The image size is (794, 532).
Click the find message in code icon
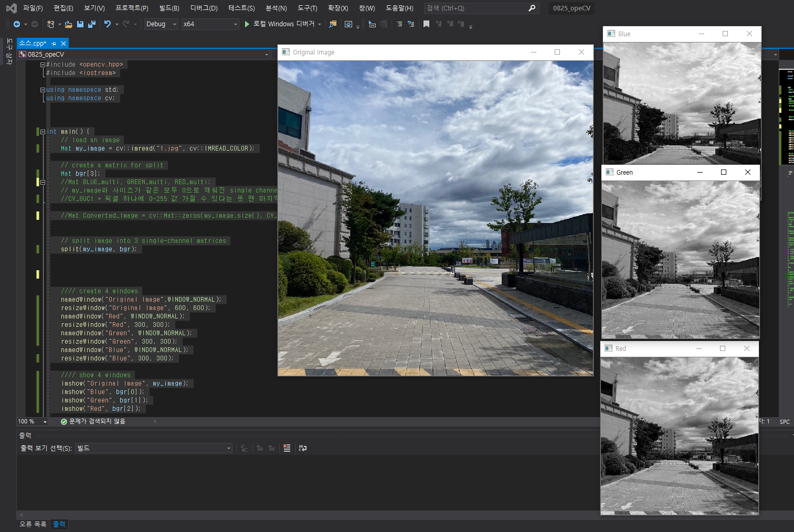click(x=244, y=448)
